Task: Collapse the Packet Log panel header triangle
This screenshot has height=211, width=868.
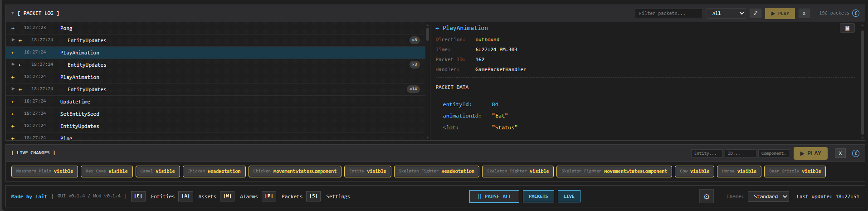Action: (13, 13)
